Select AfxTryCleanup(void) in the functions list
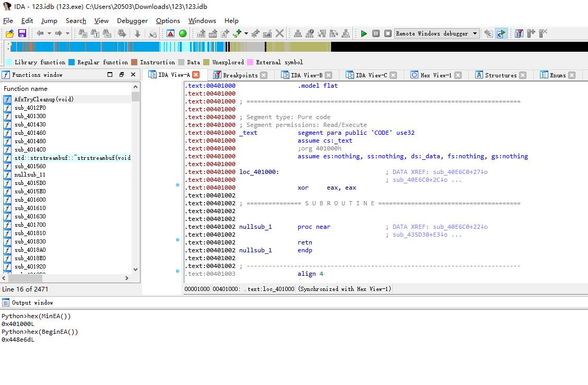588x385 pixels. (x=67, y=99)
